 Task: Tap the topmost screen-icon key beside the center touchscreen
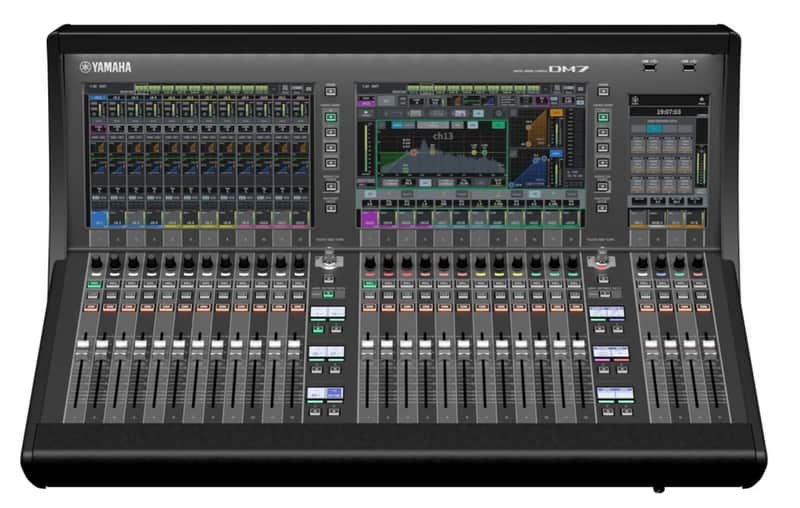click(x=603, y=91)
